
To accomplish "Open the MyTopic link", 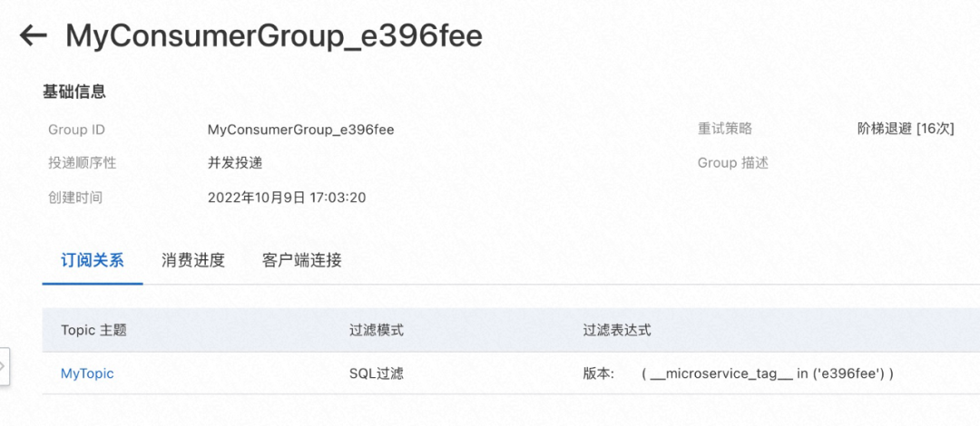I will click(x=87, y=373).
